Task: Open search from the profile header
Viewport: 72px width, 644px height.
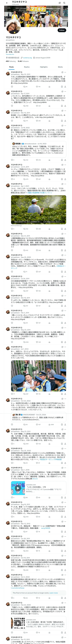Action: (x=64, y=3)
